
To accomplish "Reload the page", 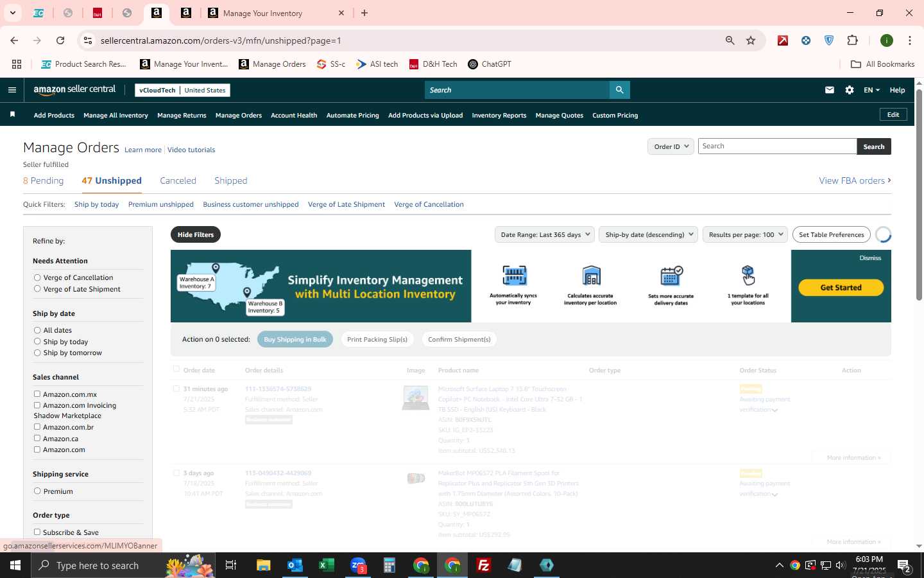I will 60,40.
